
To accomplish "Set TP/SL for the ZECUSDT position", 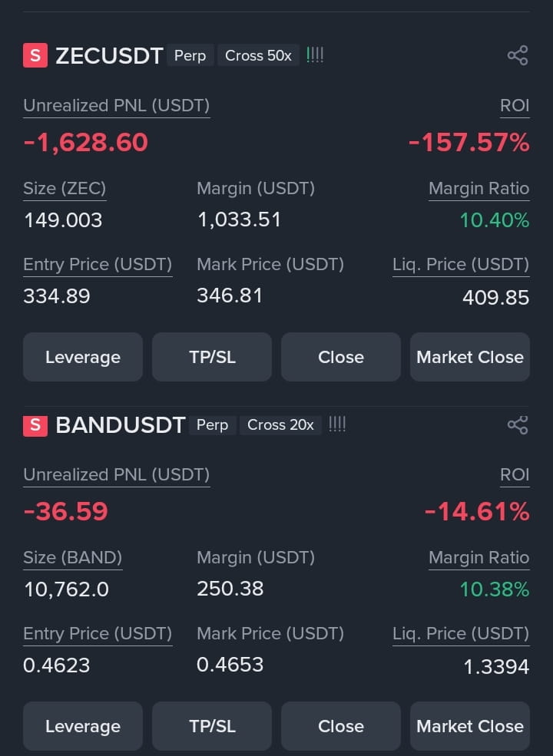I will pos(212,357).
